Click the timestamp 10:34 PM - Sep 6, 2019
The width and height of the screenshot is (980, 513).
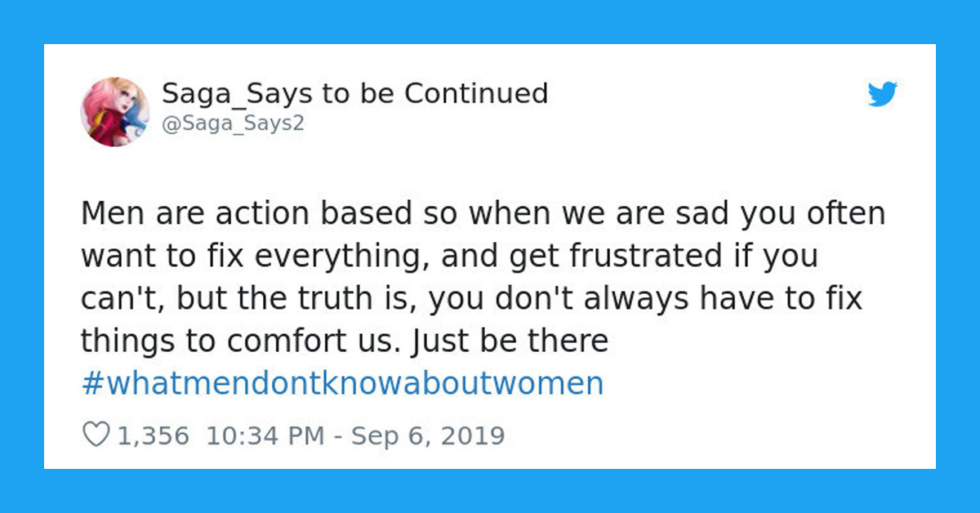(x=359, y=435)
